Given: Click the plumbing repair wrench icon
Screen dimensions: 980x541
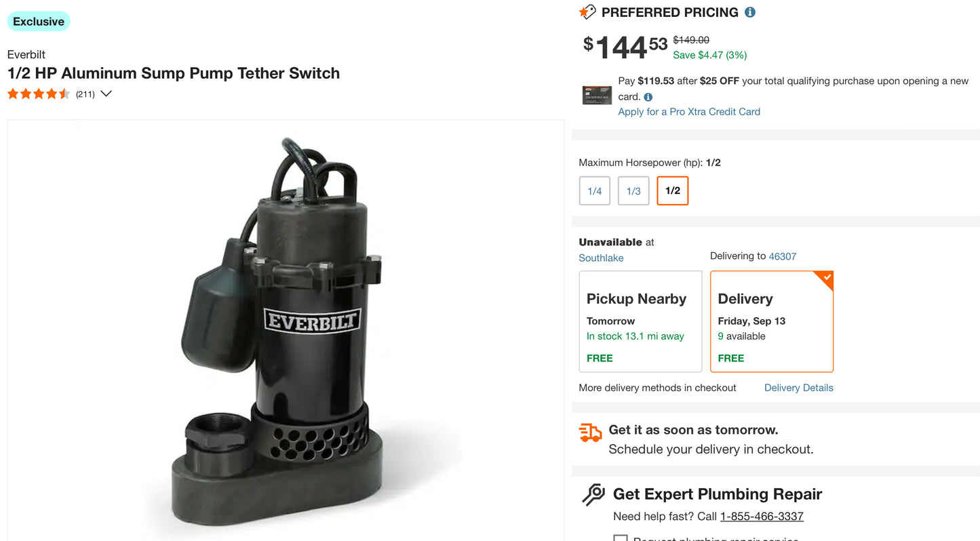Looking at the screenshot, I should pyautogui.click(x=593, y=494).
